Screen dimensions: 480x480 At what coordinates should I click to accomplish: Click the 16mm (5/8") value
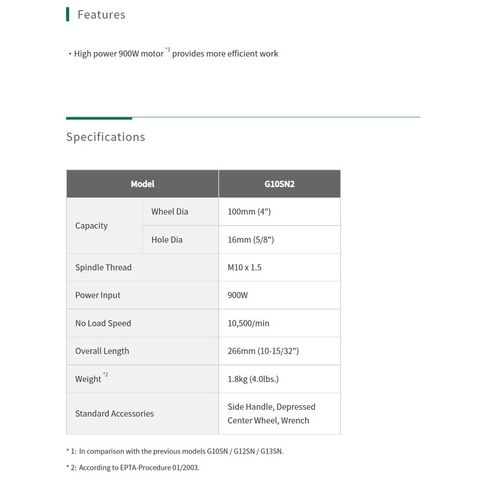[x=251, y=240]
